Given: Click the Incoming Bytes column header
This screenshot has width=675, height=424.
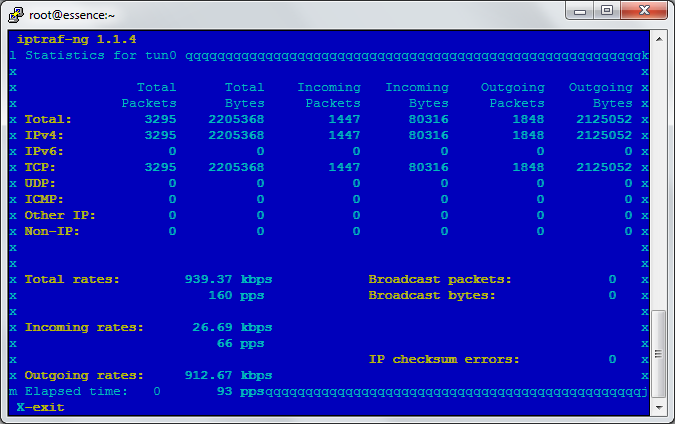Looking at the screenshot, I should pyautogui.click(x=416, y=95).
